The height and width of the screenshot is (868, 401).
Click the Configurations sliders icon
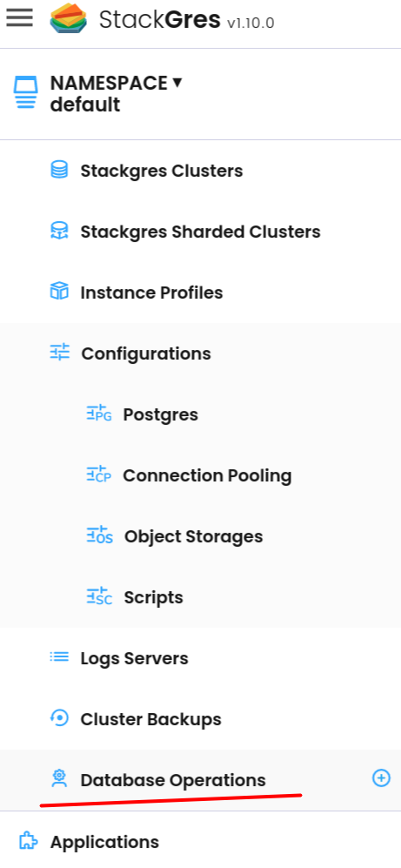[60, 352]
